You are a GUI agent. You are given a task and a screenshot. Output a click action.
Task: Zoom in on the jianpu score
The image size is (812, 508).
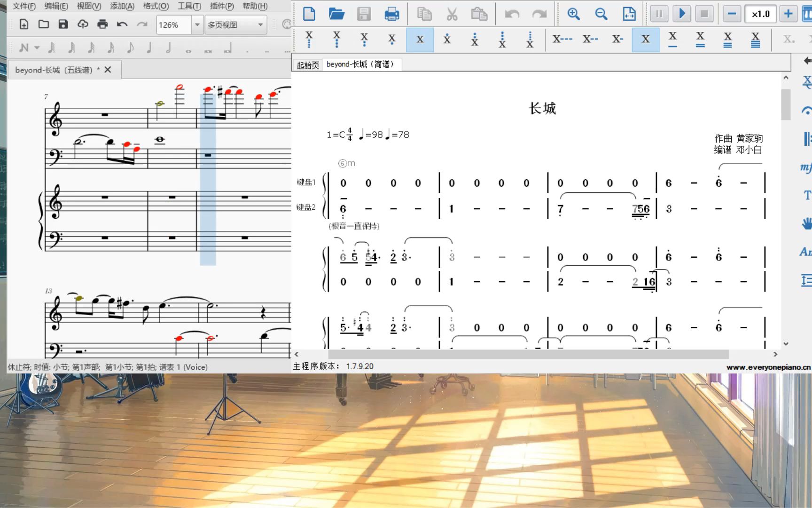point(573,14)
